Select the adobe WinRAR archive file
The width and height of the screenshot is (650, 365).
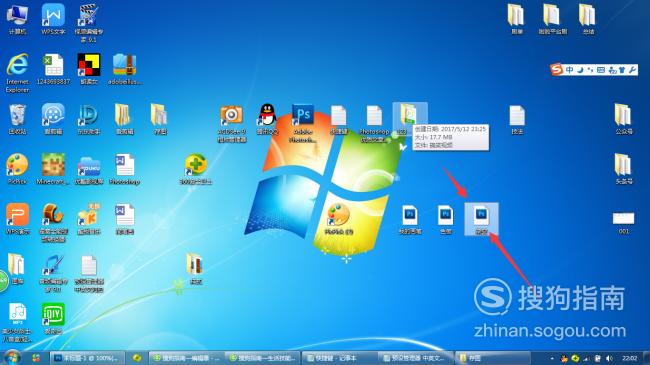[x=124, y=69]
